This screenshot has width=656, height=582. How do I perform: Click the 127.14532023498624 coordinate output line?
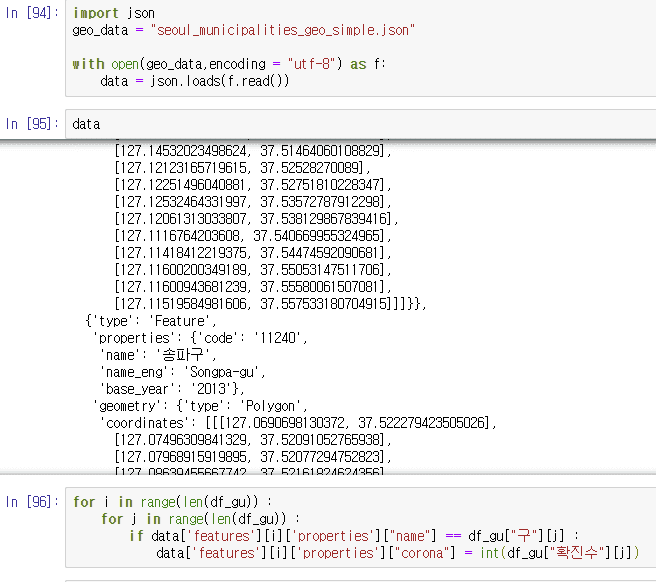click(x=254, y=150)
